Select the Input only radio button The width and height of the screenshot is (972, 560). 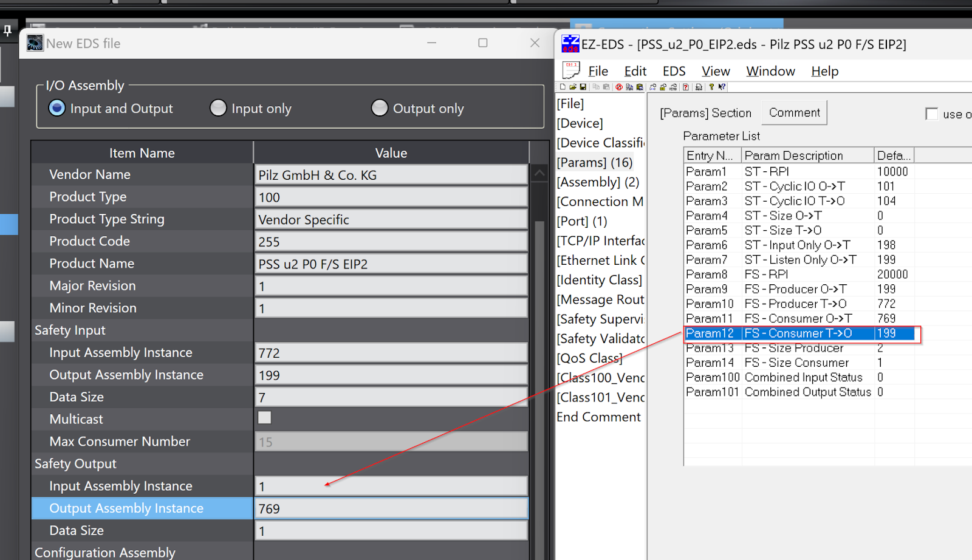pos(218,108)
